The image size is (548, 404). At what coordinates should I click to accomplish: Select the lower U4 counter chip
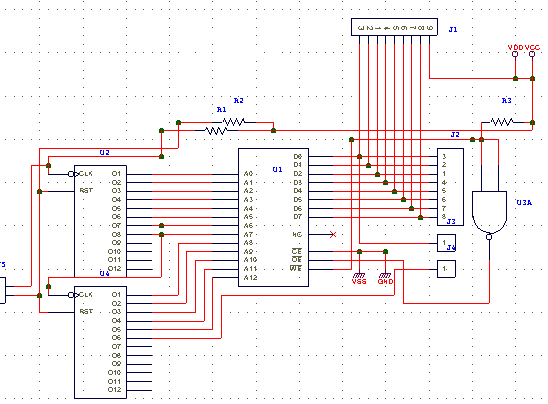(x=100, y=342)
